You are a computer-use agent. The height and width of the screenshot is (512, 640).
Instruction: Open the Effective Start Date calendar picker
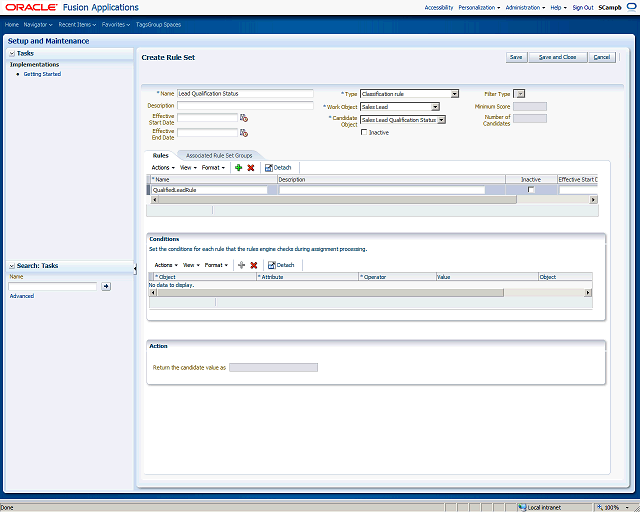point(244,118)
